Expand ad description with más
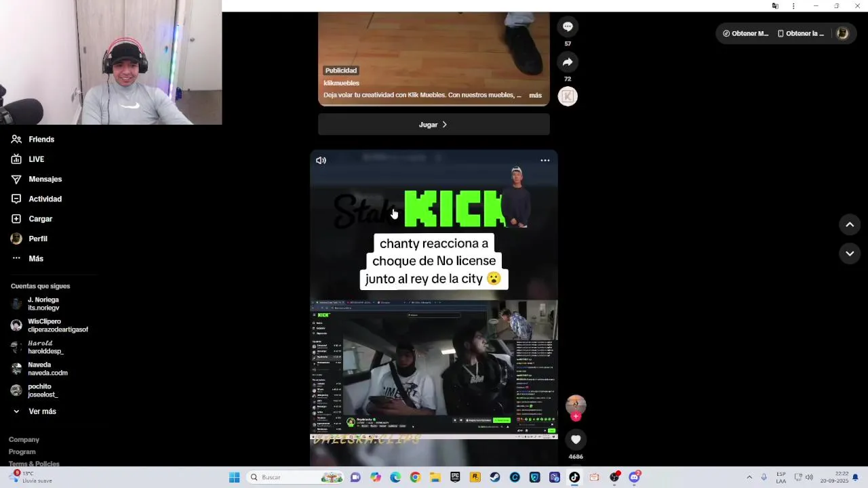 tap(535, 96)
